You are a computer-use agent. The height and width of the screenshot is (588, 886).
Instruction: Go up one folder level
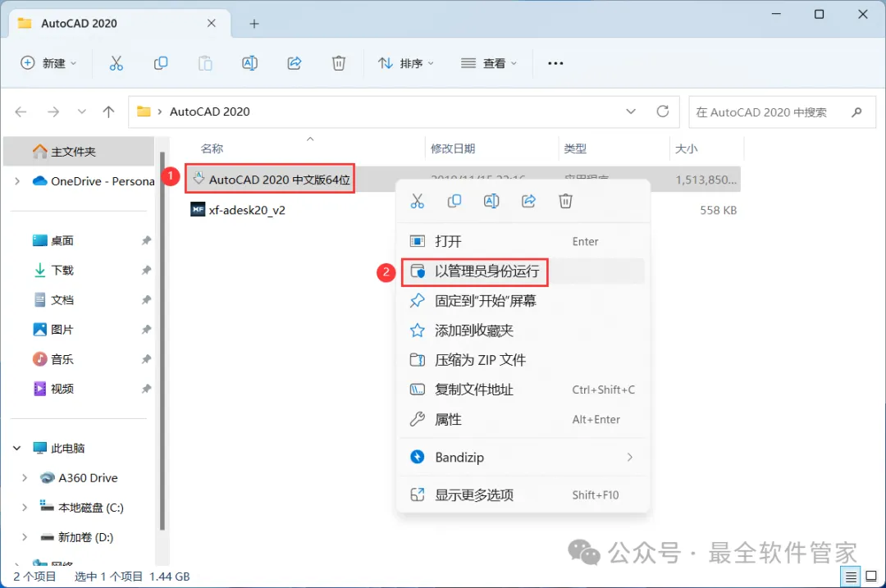click(x=108, y=112)
